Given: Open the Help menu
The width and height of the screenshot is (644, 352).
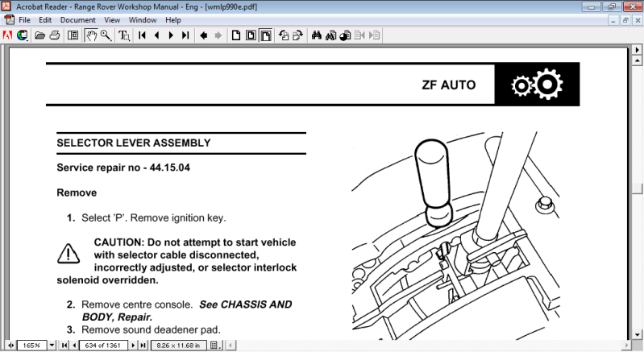Looking at the screenshot, I should point(173,19).
